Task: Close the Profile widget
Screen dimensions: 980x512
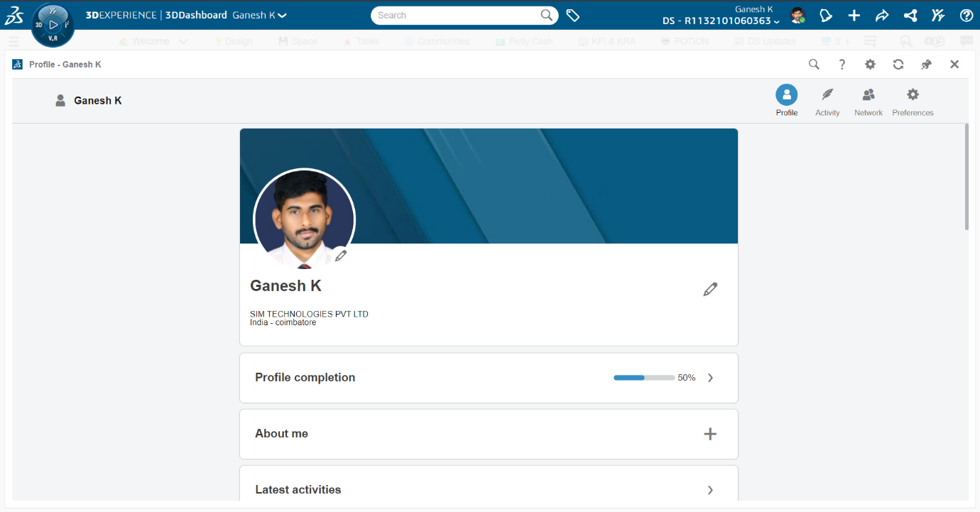Action: coord(954,65)
